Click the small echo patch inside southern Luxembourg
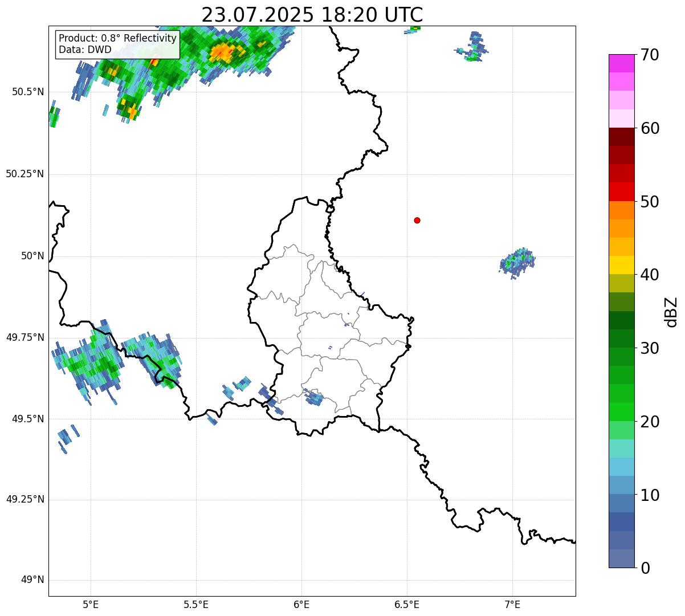Image resolution: width=685 pixels, height=616 pixels. point(313,397)
